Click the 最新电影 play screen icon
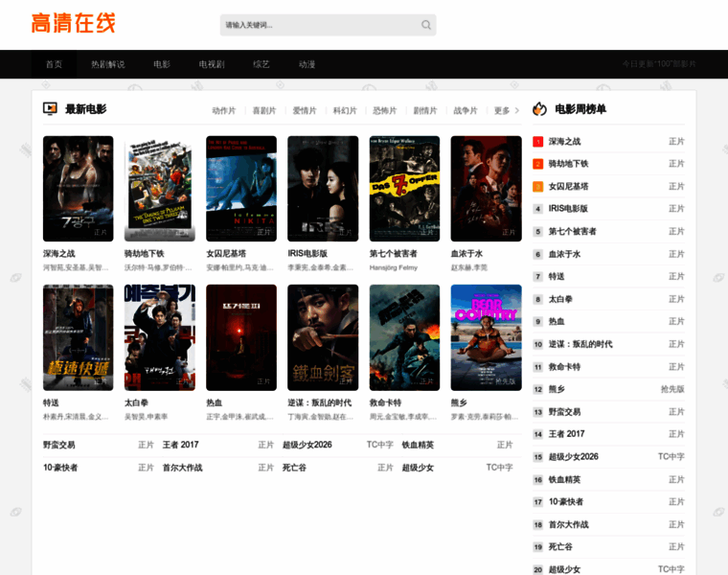Viewport: 728px width, 575px height. tap(50, 108)
